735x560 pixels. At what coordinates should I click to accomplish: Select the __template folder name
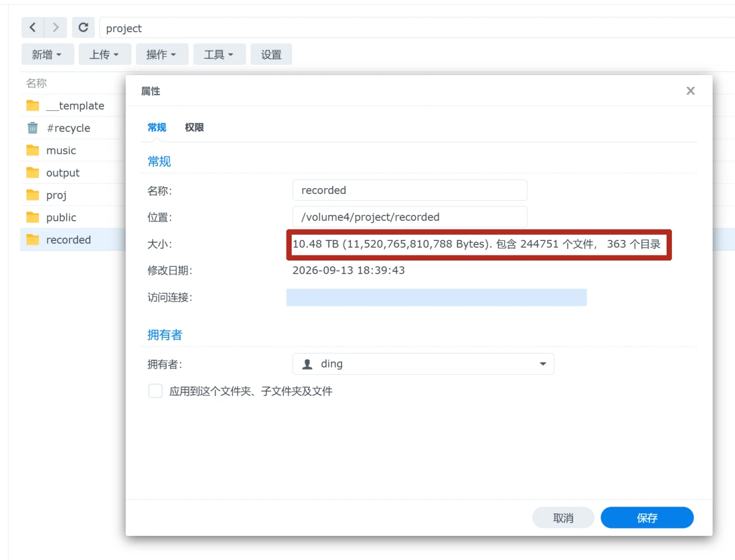(x=75, y=106)
